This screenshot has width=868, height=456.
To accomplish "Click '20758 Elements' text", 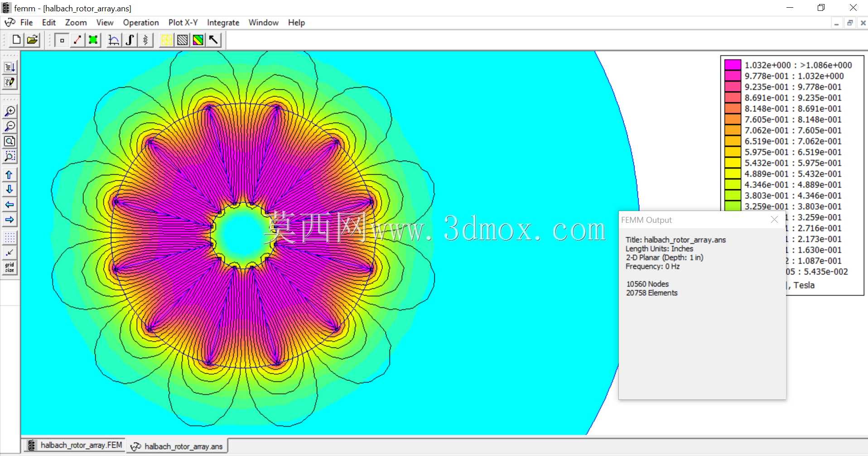I will click(x=651, y=293).
